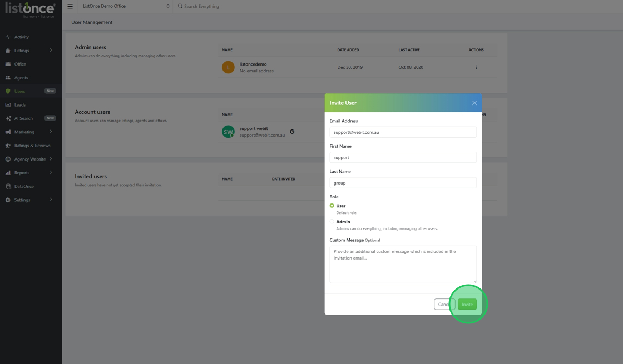Click the Settings gear icon
Viewport: 623px width, 364px height.
(8, 200)
